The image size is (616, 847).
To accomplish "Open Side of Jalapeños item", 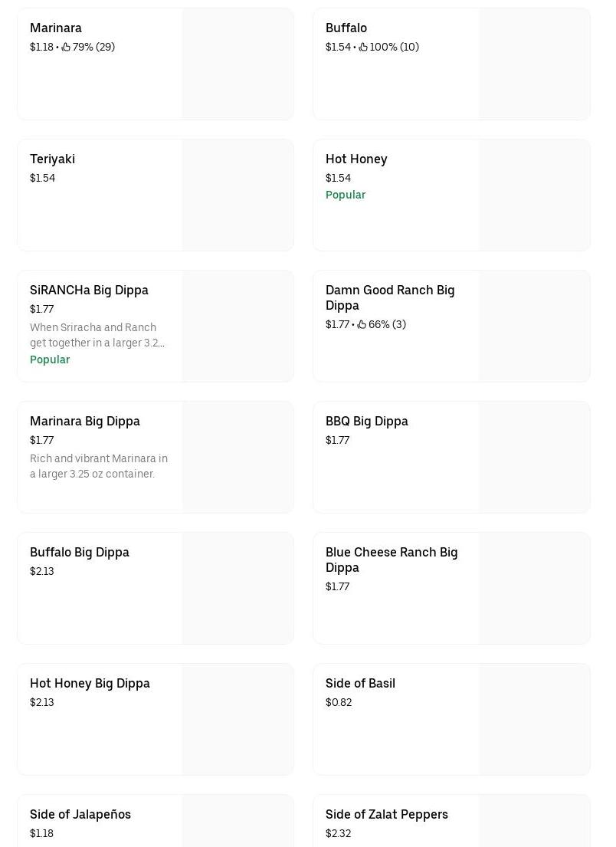I will tap(80, 814).
